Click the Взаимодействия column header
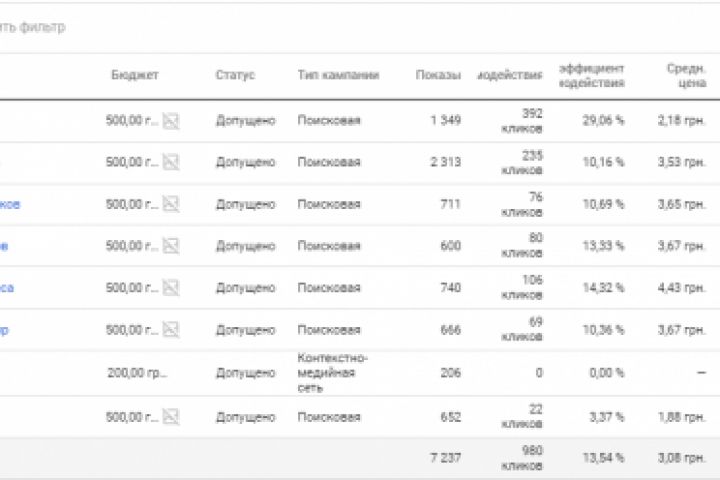 pyautogui.click(x=510, y=76)
